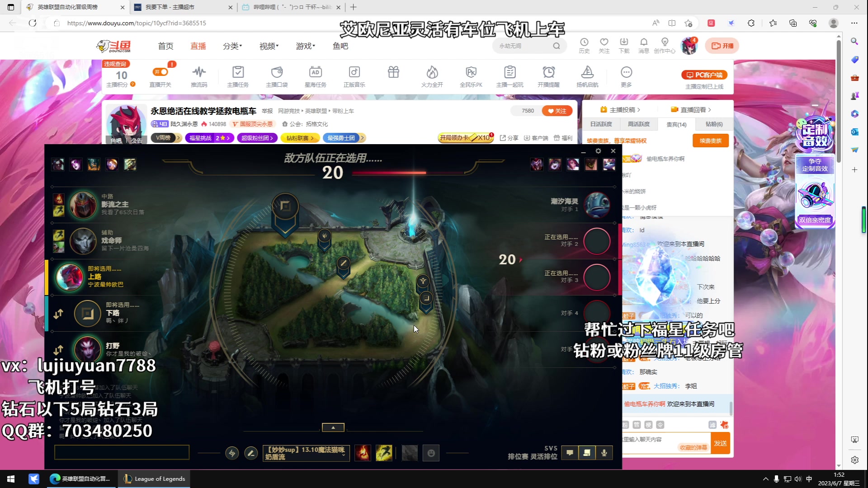Viewport: 868px width, 488px height.
Task: Click 发送 send chat button
Action: 720,443
